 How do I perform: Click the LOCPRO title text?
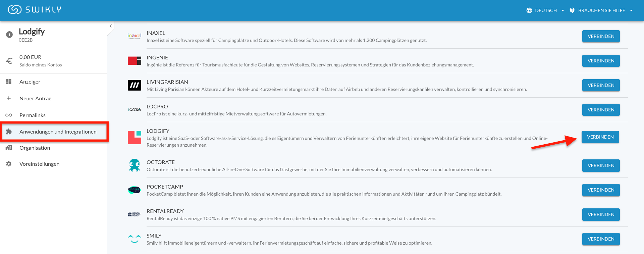point(157,106)
